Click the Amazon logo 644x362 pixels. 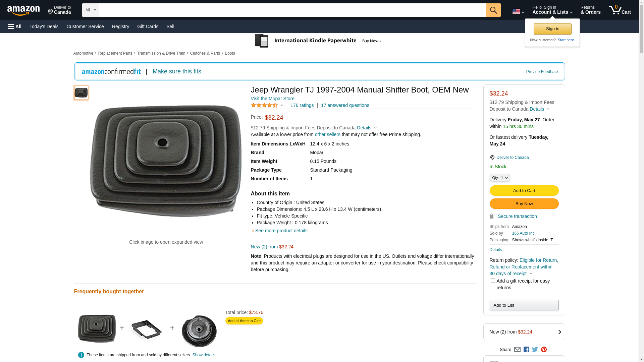[x=23, y=10]
